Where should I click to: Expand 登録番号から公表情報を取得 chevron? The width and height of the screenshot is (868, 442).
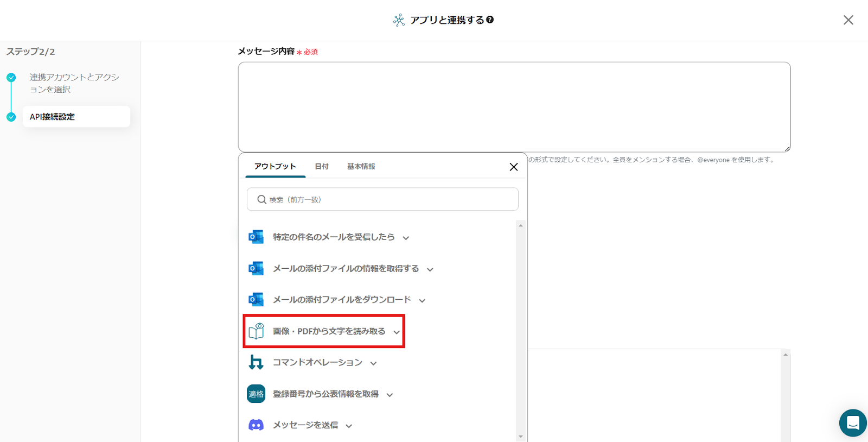[390, 395]
